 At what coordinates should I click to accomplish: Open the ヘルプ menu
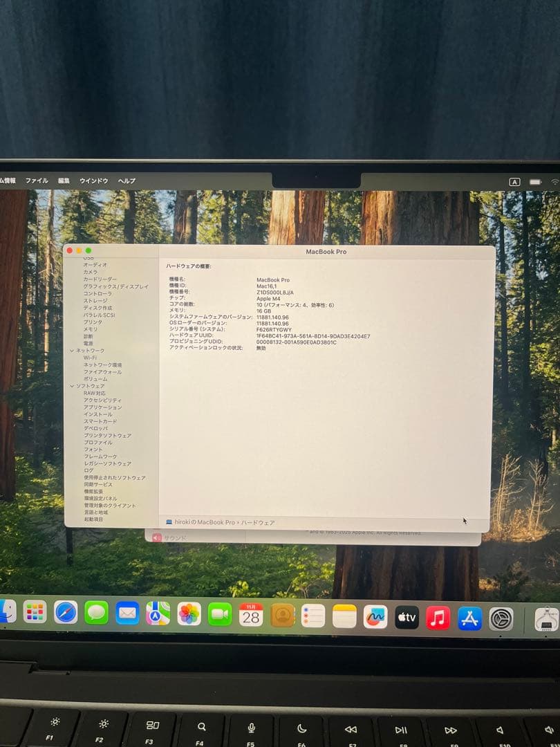(127, 181)
